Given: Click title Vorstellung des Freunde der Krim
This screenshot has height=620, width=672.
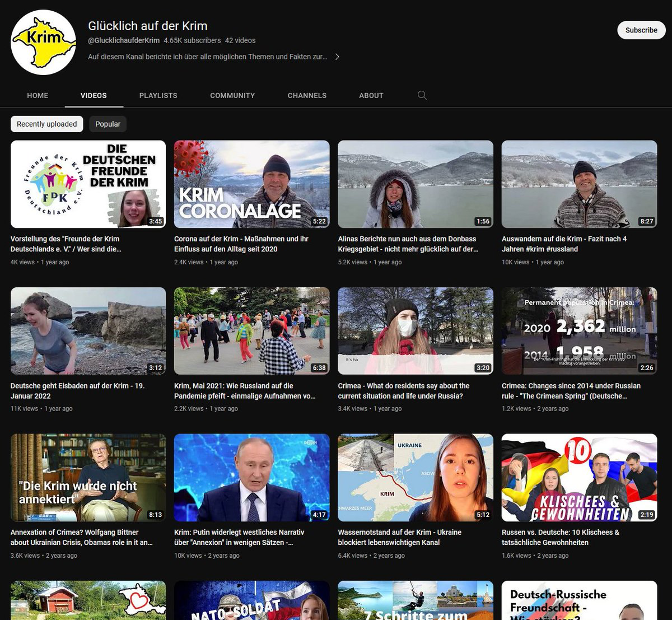Looking at the screenshot, I should coord(66,244).
